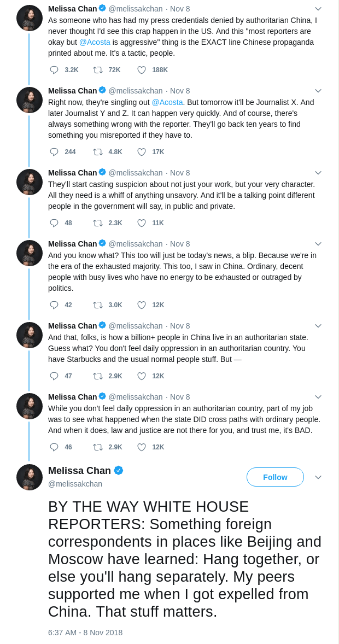Open the 6:37 AM - 8 Nov 2018 timestamp
Viewport: 339px width, 644px height.
click(85, 633)
